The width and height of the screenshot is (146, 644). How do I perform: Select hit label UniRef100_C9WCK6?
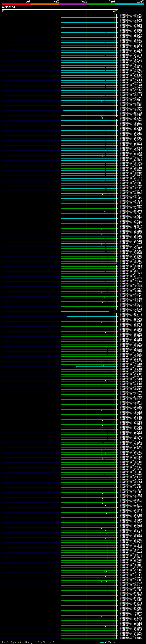pos(131,218)
